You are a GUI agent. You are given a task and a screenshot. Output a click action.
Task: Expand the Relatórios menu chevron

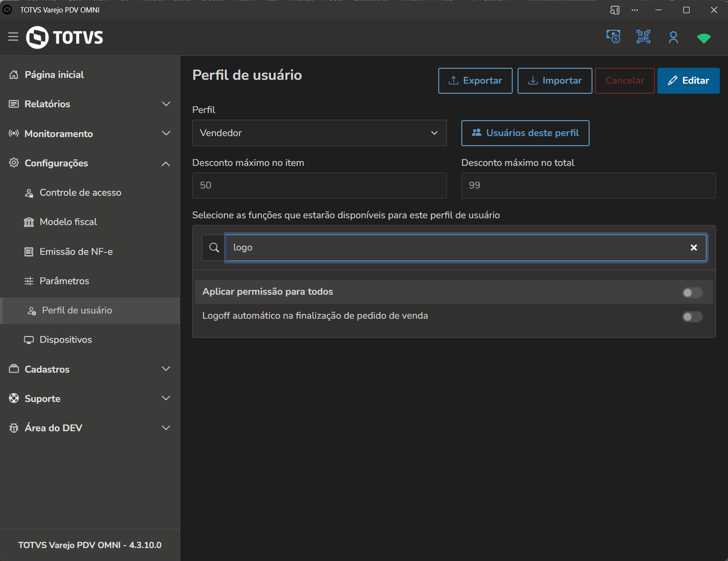coord(166,104)
